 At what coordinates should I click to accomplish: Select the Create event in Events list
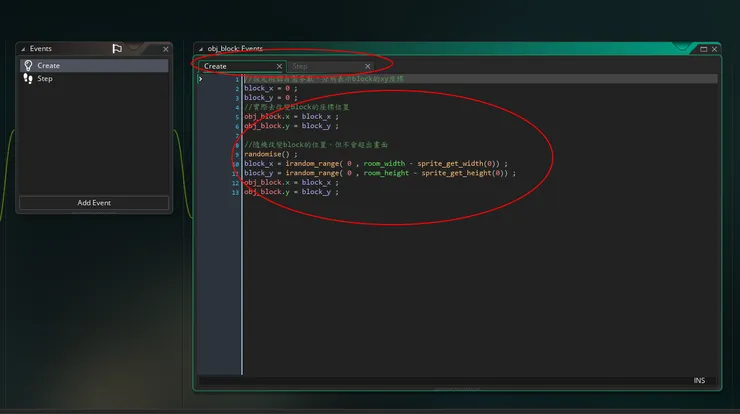[94, 66]
